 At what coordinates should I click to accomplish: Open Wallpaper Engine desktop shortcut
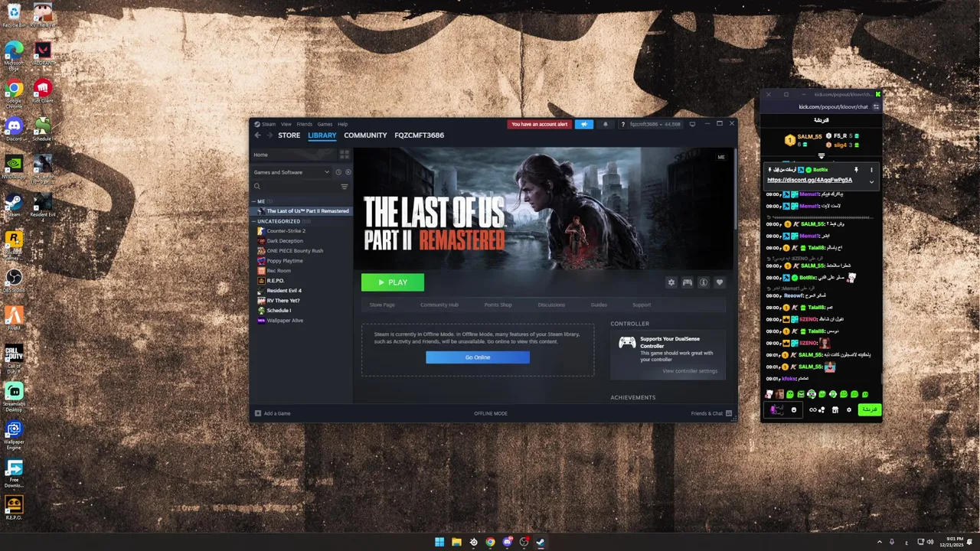14,434
